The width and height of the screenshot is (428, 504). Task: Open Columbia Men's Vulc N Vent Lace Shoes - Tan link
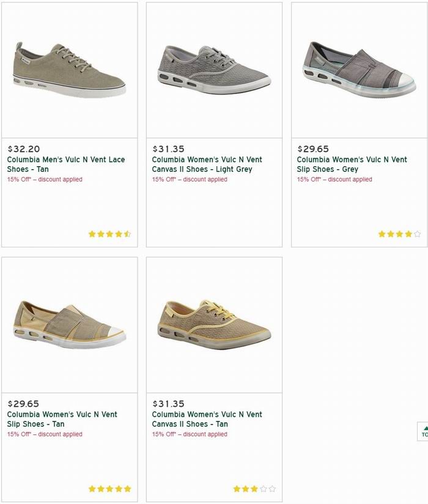pos(66,164)
